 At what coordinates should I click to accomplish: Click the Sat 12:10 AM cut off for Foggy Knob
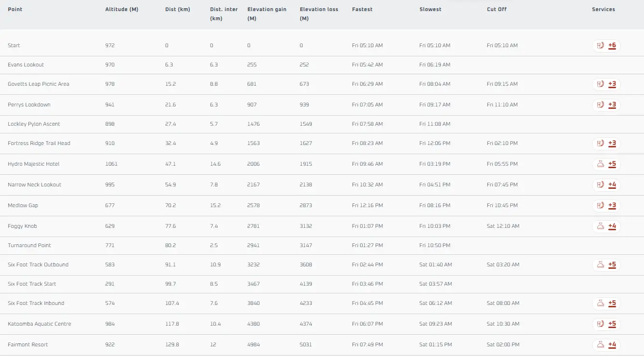(x=503, y=226)
